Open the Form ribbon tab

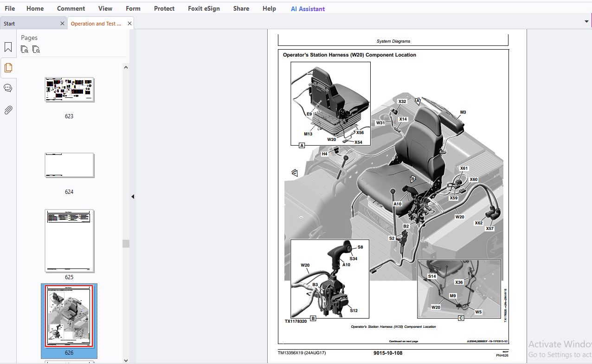coord(133,8)
